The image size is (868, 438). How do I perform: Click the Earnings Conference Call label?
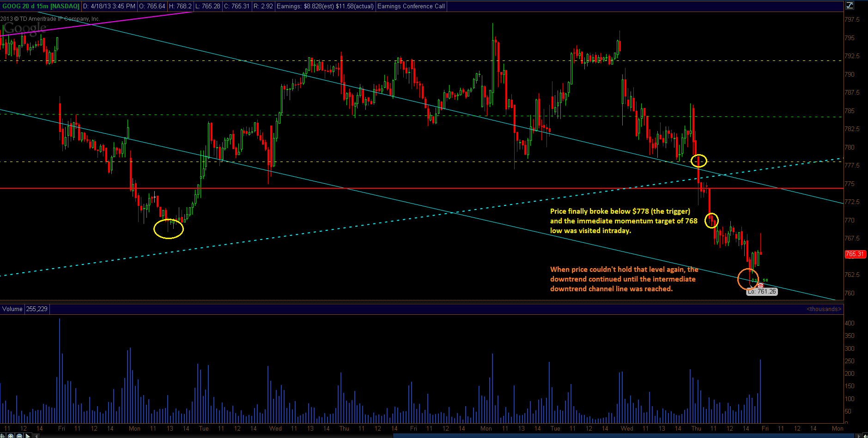pos(411,6)
